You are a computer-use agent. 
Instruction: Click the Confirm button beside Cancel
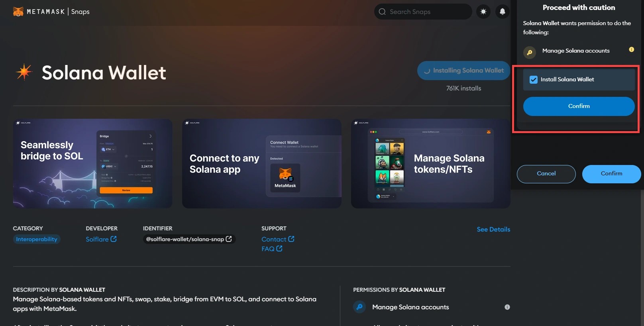[611, 174]
